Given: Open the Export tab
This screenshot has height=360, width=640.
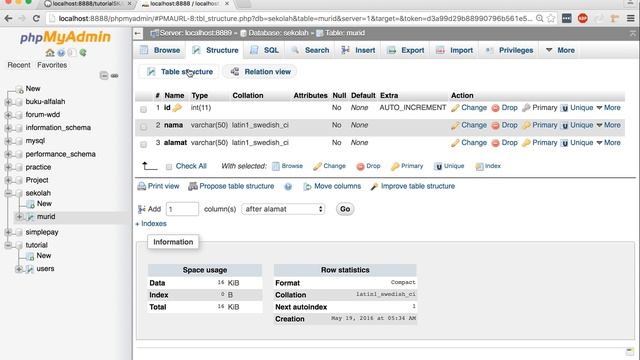Looking at the screenshot, I should 406,50.
